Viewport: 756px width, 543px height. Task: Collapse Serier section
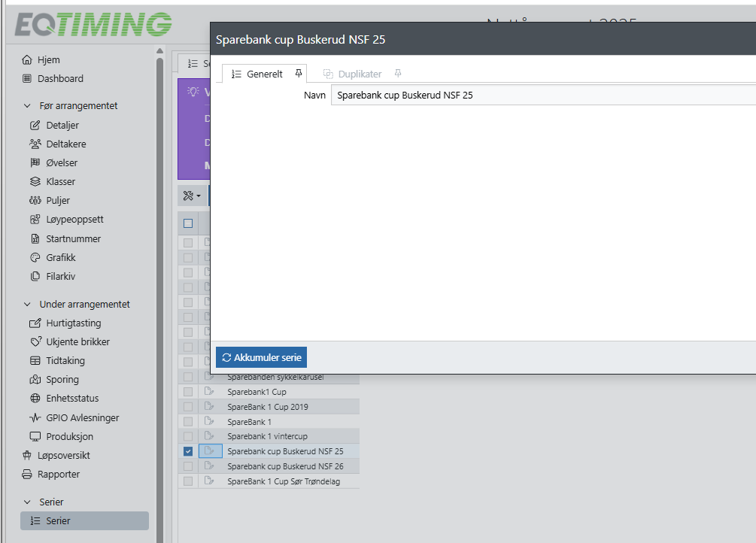coord(28,502)
